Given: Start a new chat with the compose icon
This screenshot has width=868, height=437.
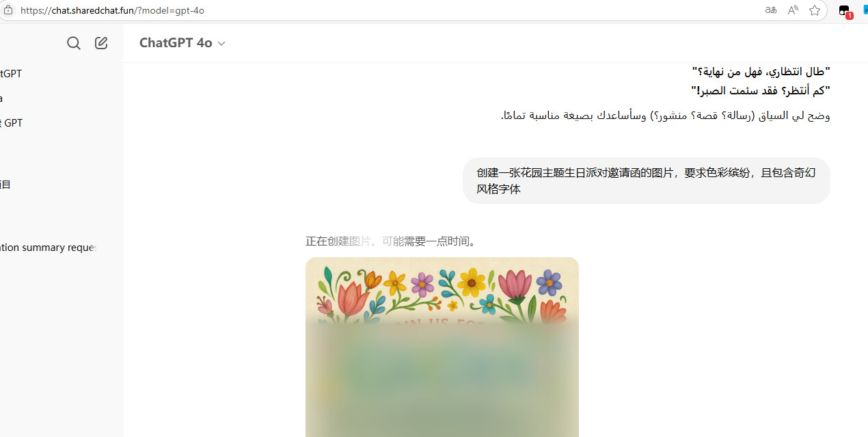Looking at the screenshot, I should click(101, 43).
